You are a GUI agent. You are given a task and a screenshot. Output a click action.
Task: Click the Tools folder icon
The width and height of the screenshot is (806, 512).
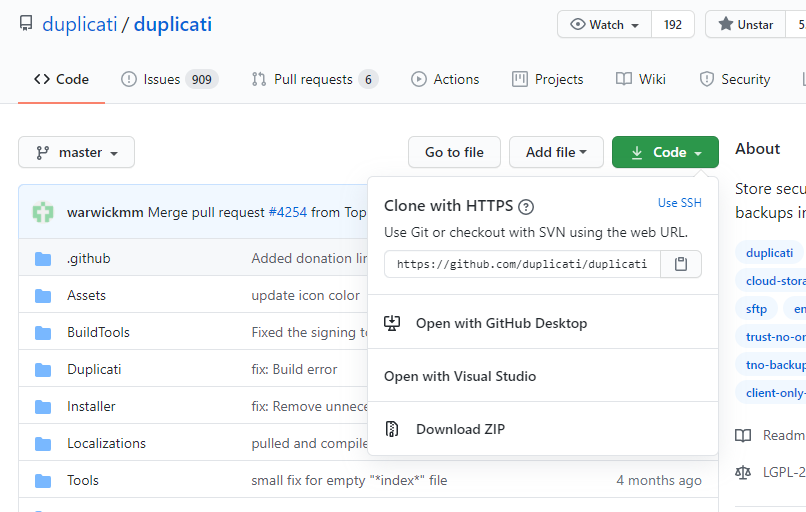43,481
